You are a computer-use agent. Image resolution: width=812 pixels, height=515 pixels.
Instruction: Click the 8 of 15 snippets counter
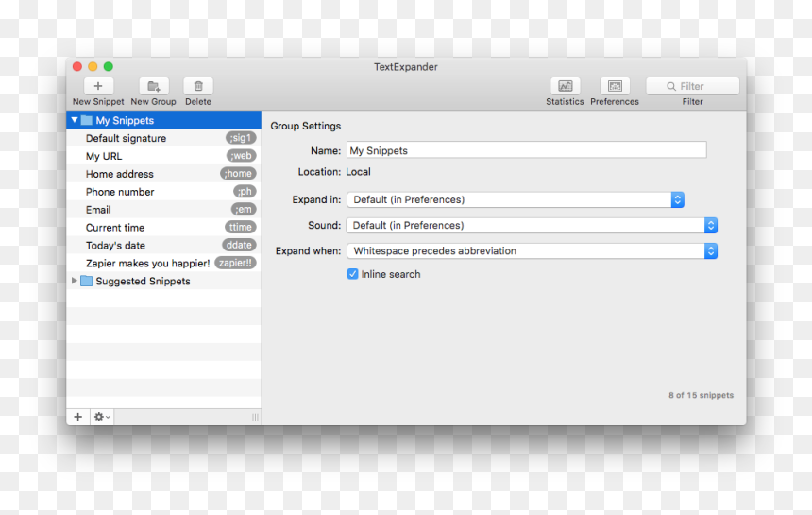click(x=701, y=395)
